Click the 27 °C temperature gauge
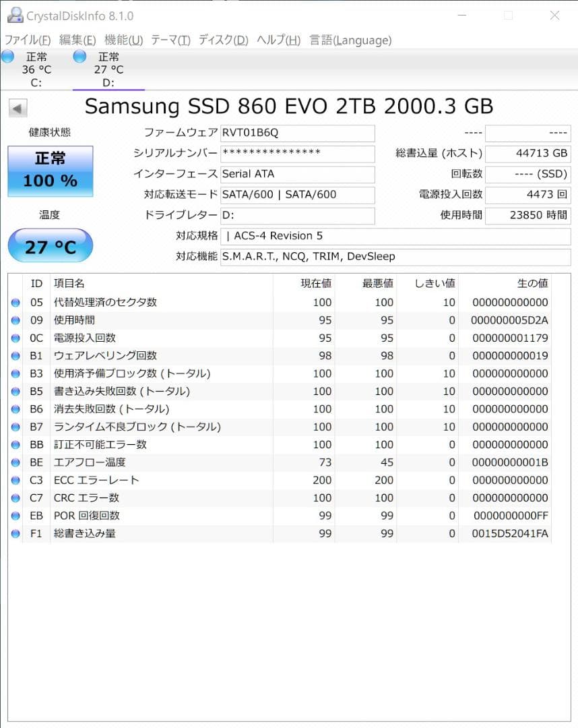578x728 pixels. pos(49,245)
